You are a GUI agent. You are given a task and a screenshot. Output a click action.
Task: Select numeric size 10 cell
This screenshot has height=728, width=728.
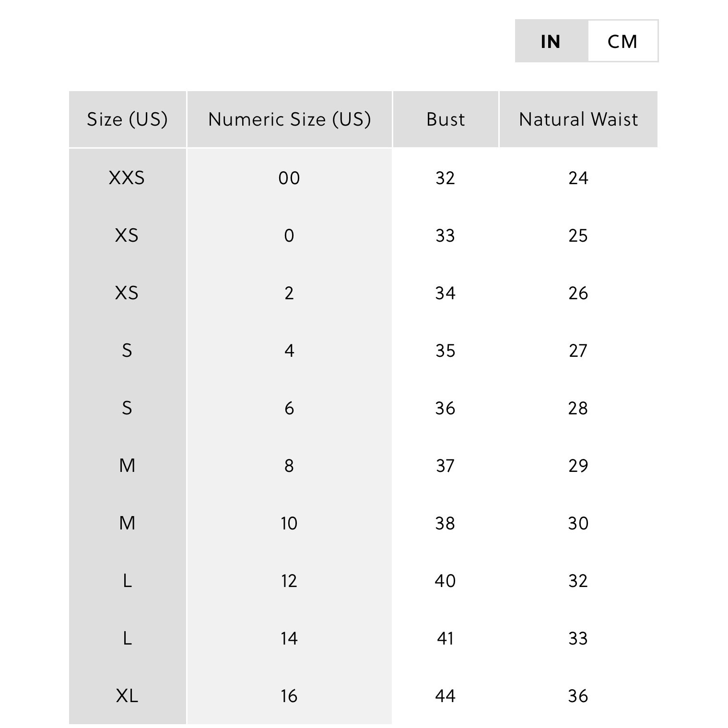point(289,523)
